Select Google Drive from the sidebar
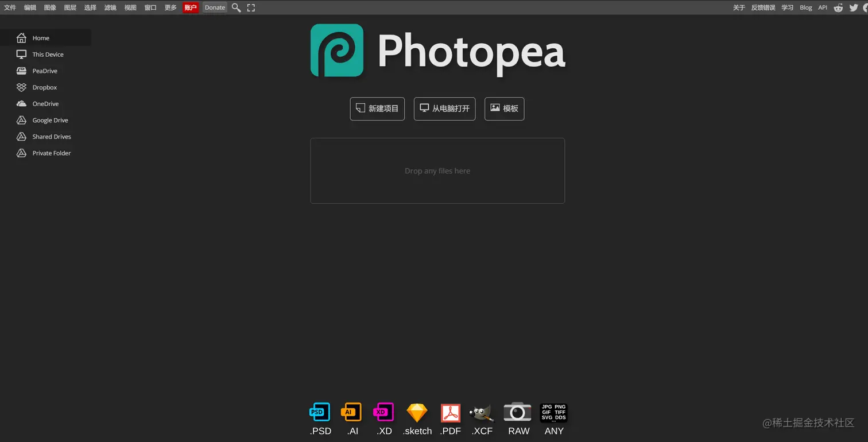Viewport: 868px width, 442px height. [x=50, y=120]
